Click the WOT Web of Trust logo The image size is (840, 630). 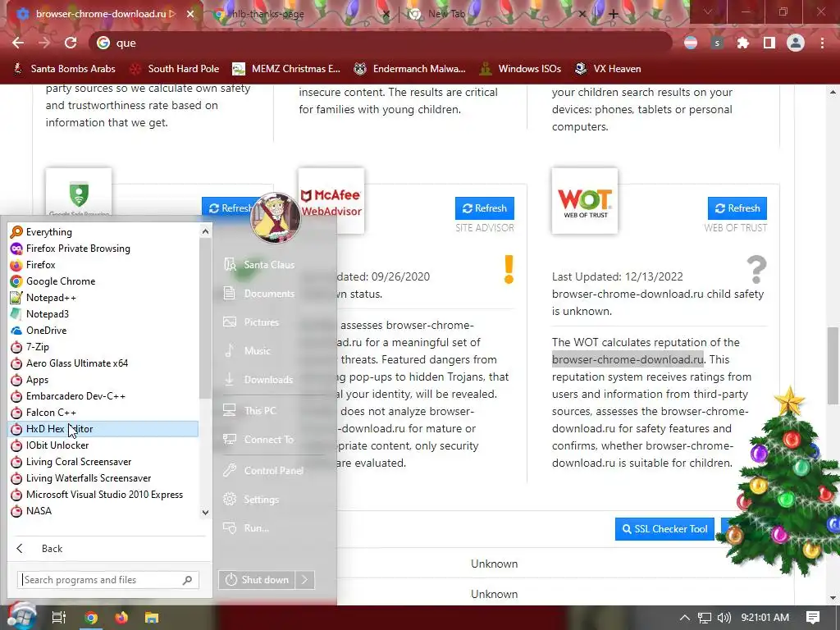[x=584, y=202]
